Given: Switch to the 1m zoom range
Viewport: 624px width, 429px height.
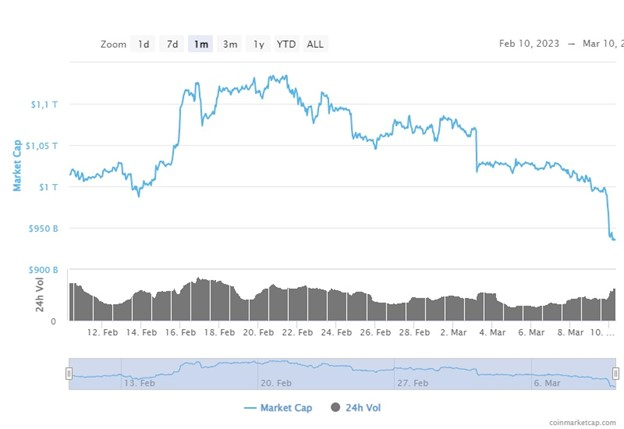Looking at the screenshot, I should (201, 44).
